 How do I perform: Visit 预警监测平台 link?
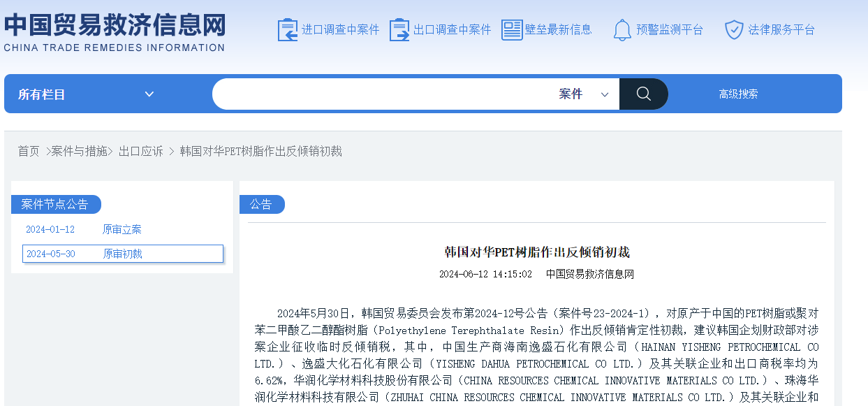pyautogui.click(x=670, y=30)
